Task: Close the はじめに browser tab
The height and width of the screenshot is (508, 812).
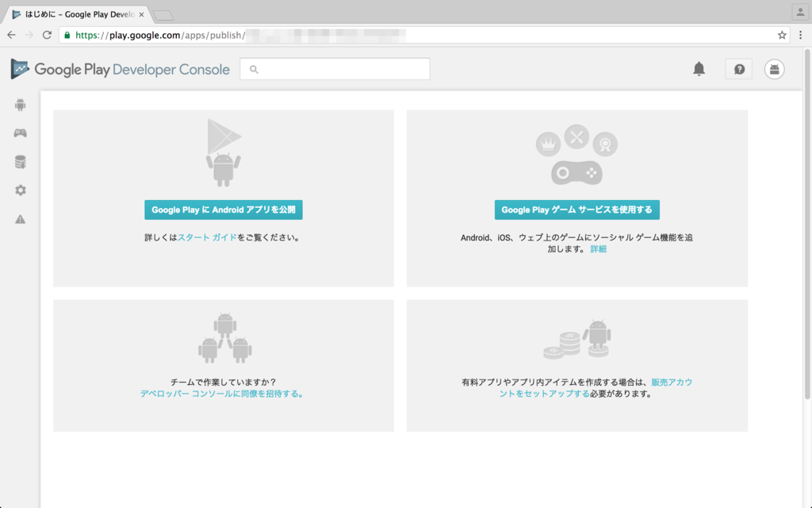Action: 141,14
